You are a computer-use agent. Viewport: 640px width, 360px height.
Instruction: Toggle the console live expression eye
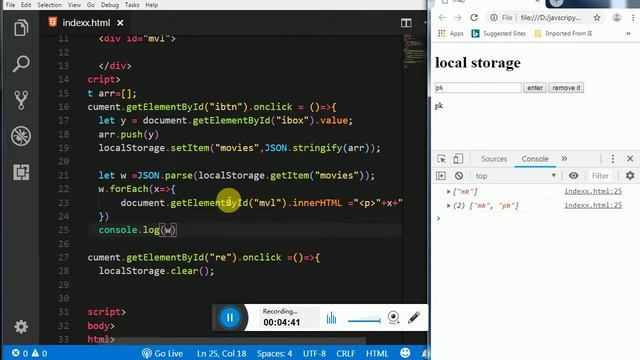[573, 176]
